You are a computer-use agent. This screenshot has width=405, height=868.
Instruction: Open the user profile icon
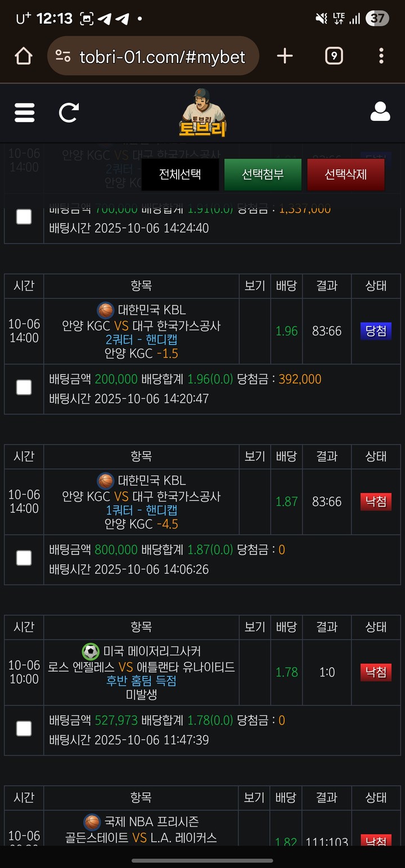[x=380, y=112]
